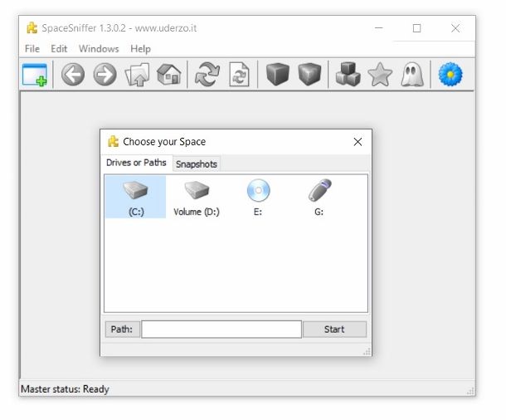Click the Home house icon
The height and width of the screenshot is (420, 506).
coord(168,75)
